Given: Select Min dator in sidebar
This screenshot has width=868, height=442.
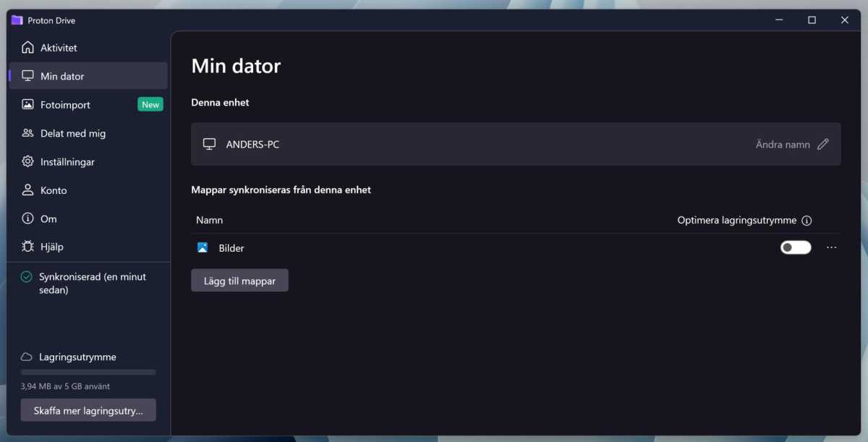Looking at the screenshot, I should (62, 76).
